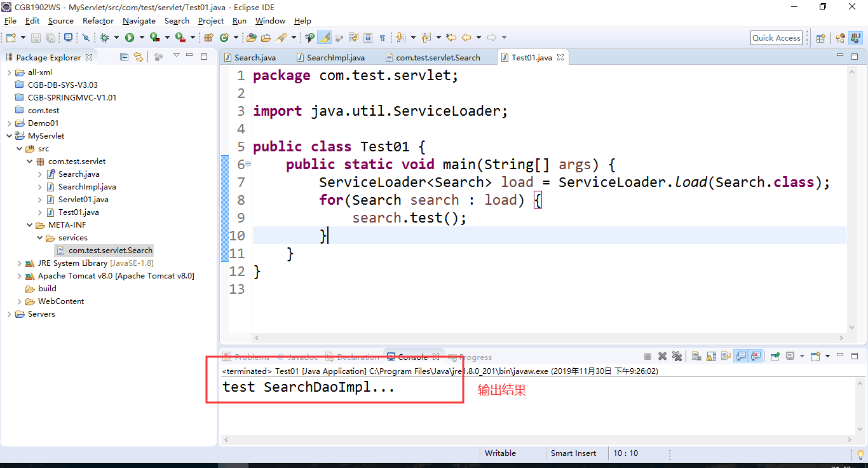This screenshot has height=468, width=868.
Task: Select the services folder under META-INF
Action: tap(73, 237)
